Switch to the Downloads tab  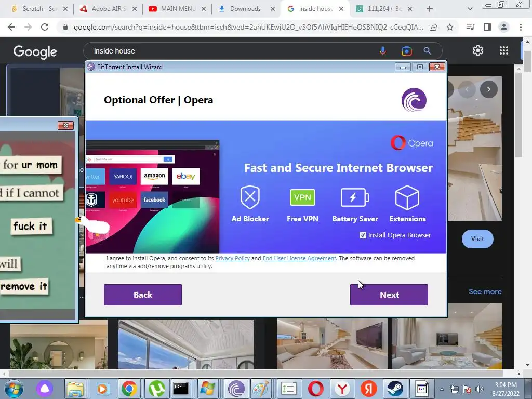point(246,9)
